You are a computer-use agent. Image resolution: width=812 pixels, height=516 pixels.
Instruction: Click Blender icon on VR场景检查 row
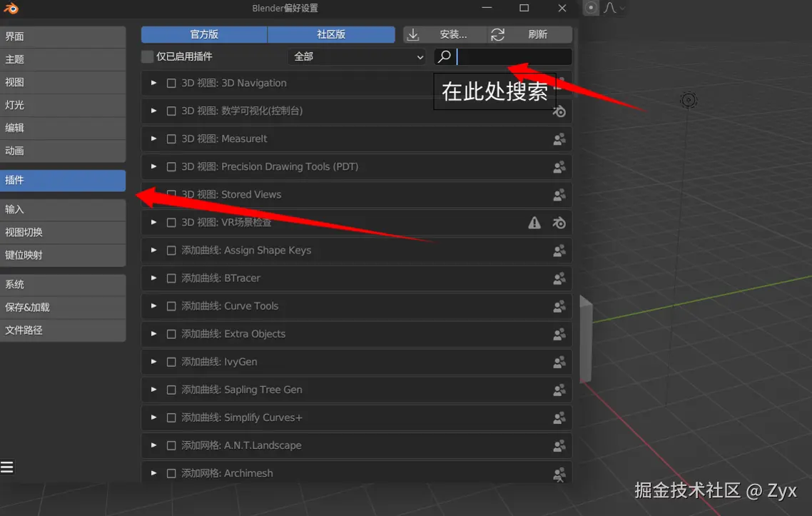(559, 223)
